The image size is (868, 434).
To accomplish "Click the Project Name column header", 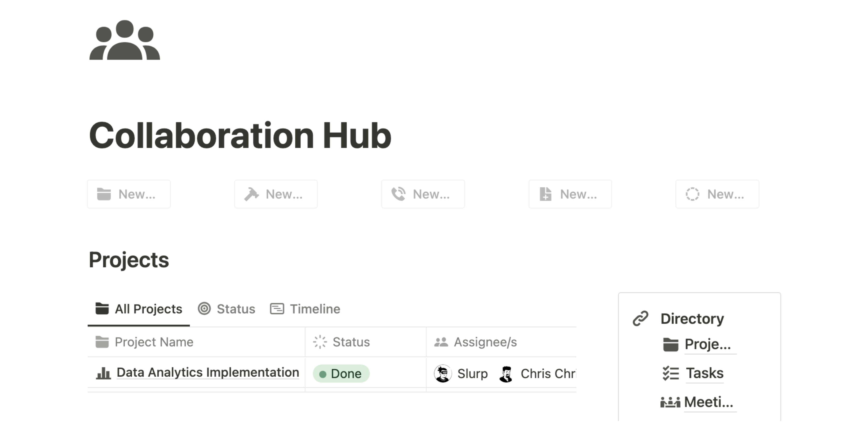I will (x=154, y=342).
